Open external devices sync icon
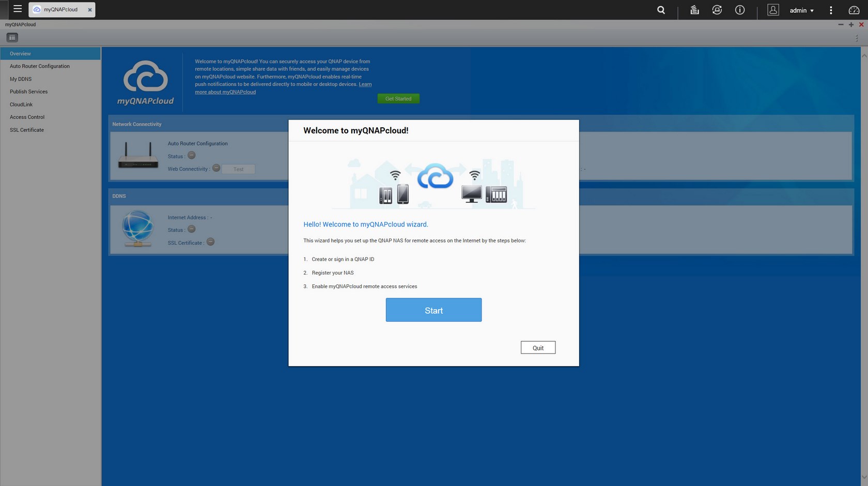This screenshot has height=486, width=868. point(717,10)
